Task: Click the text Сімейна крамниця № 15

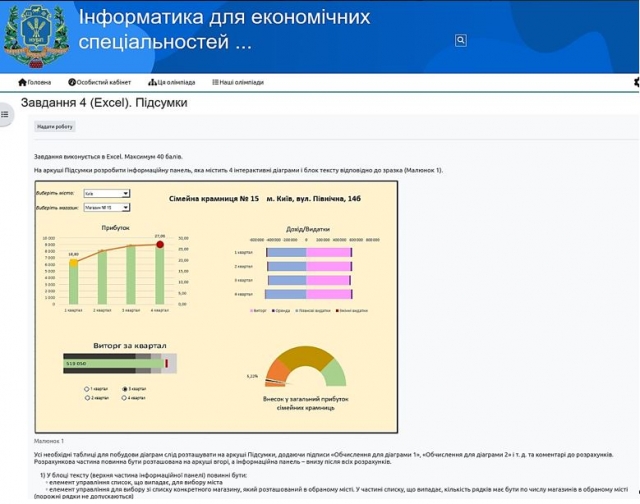Action: point(214,199)
